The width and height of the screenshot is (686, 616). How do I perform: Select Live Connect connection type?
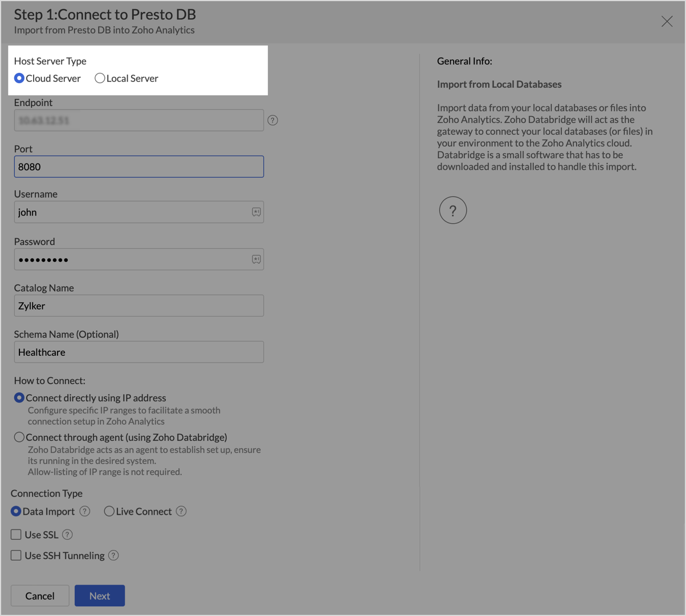(109, 511)
